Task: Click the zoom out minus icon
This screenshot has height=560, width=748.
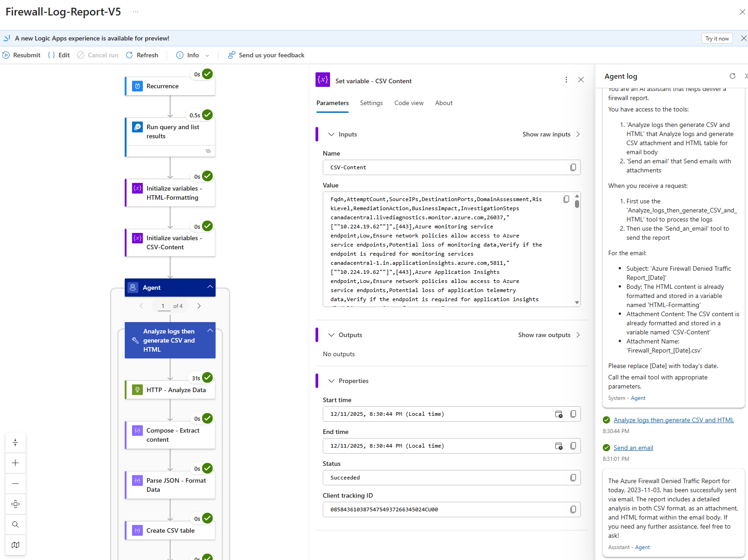Action: tap(15, 484)
